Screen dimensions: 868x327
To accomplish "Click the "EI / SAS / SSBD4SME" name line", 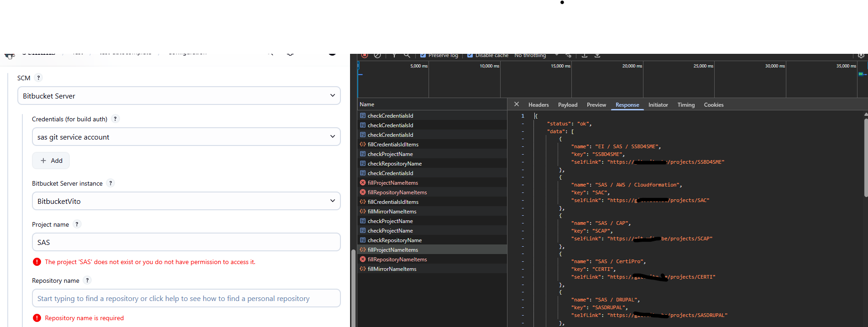I will [x=616, y=146].
